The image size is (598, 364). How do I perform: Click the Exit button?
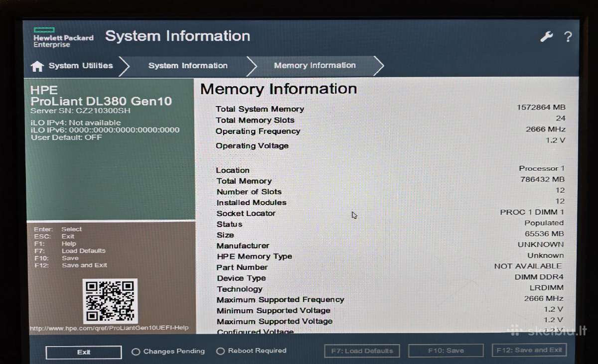tap(84, 352)
